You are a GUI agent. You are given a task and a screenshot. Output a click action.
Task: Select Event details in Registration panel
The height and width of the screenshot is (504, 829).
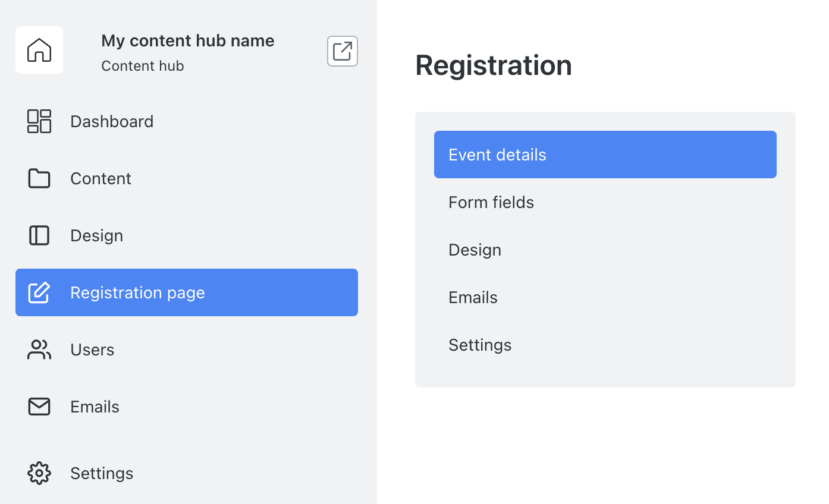point(605,155)
